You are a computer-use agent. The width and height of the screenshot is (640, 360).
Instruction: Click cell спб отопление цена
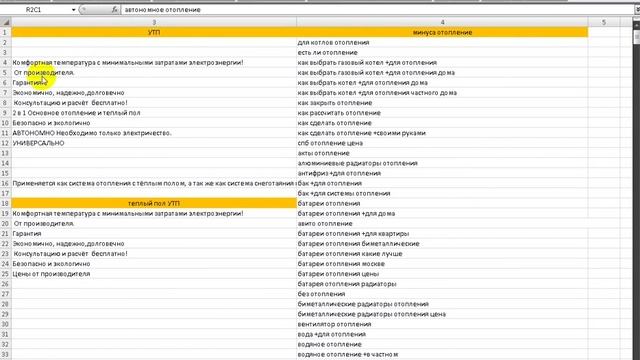pyautogui.click(x=442, y=143)
